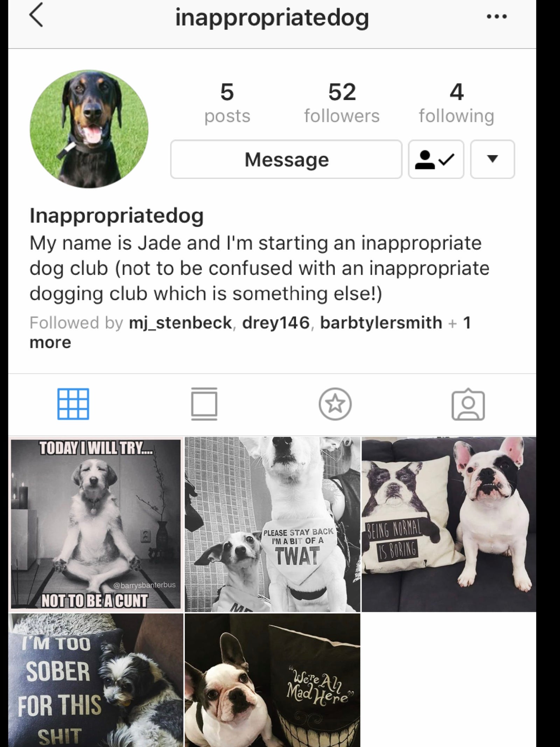Open the starred favorites tab icon
This screenshot has width=560, height=747.
coord(335,404)
